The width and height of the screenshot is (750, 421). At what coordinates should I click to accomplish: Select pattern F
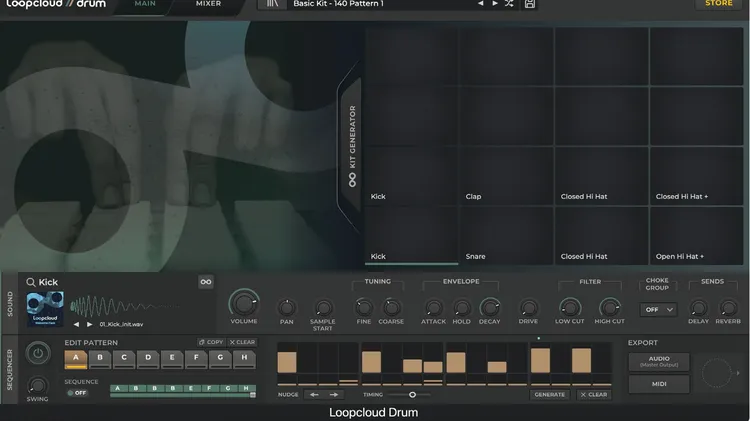pyautogui.click(x=196, y=359)
